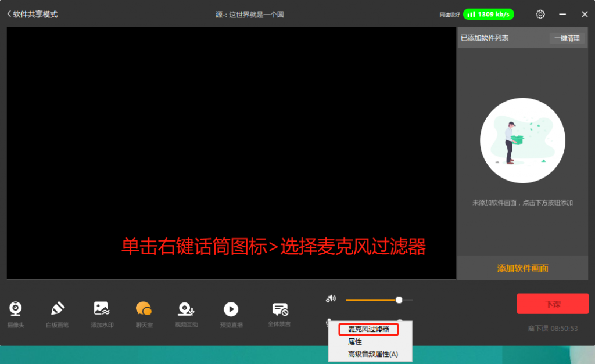The image size is (595, 364).
Task: Click the 1309 kb/s network speed indicator
Action: 488,15
